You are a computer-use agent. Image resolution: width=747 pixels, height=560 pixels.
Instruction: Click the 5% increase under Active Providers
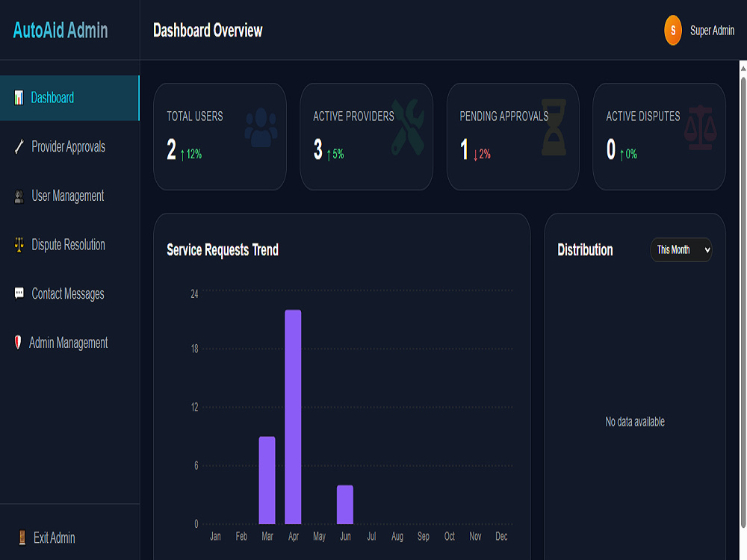point(335,154)
